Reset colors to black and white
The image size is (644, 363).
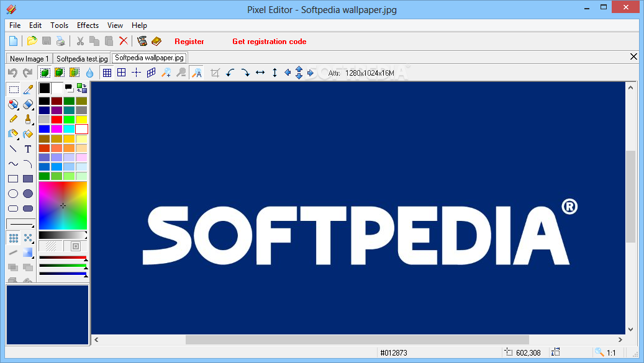click(x=69, y=88)
